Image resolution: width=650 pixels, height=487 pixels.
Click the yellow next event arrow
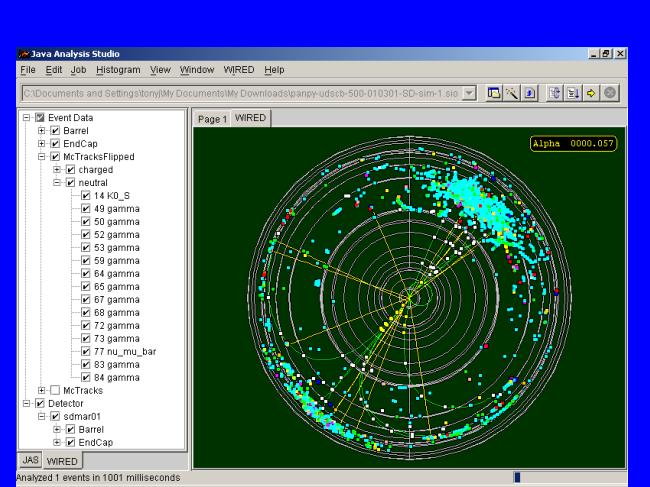tap(591, 92)
